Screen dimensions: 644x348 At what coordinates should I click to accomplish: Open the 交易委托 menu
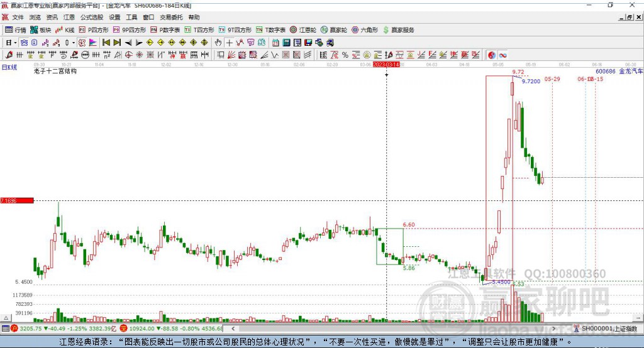pos(171,17)
